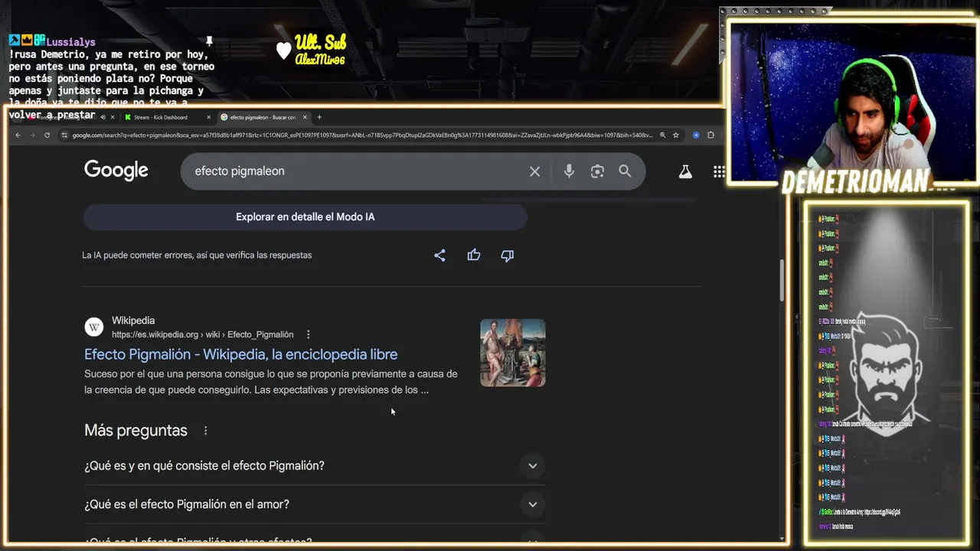980x551 pixels.
Task: Click the Ult. Sub AlexMiroc label
Action: tap(320, 50)
